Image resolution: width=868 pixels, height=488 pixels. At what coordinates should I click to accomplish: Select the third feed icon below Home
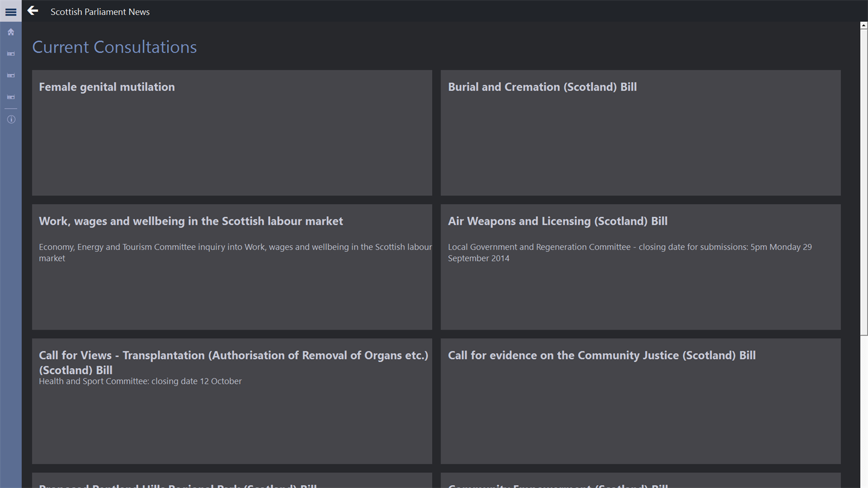11,97
